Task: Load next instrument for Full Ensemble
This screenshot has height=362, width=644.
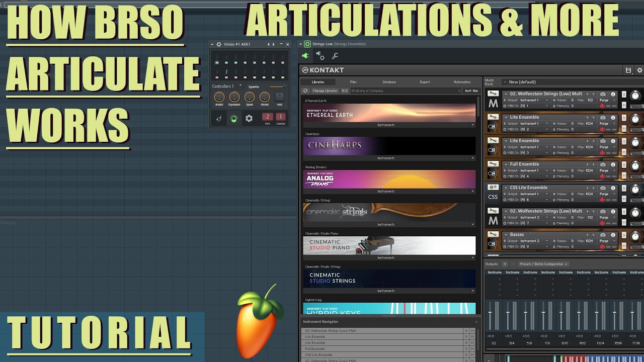Action: coord(593,164)
